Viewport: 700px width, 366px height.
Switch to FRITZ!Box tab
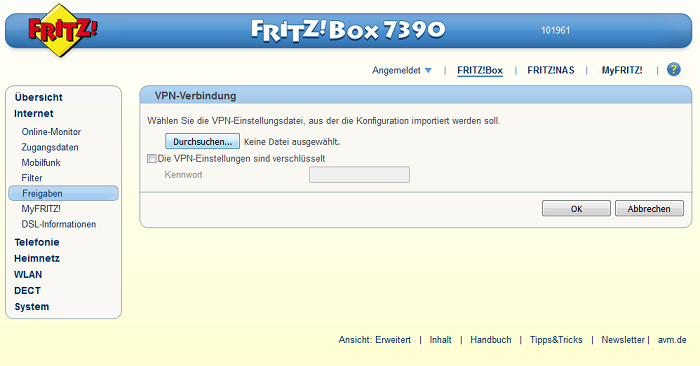pyautogui.click(x=480, y=71)
